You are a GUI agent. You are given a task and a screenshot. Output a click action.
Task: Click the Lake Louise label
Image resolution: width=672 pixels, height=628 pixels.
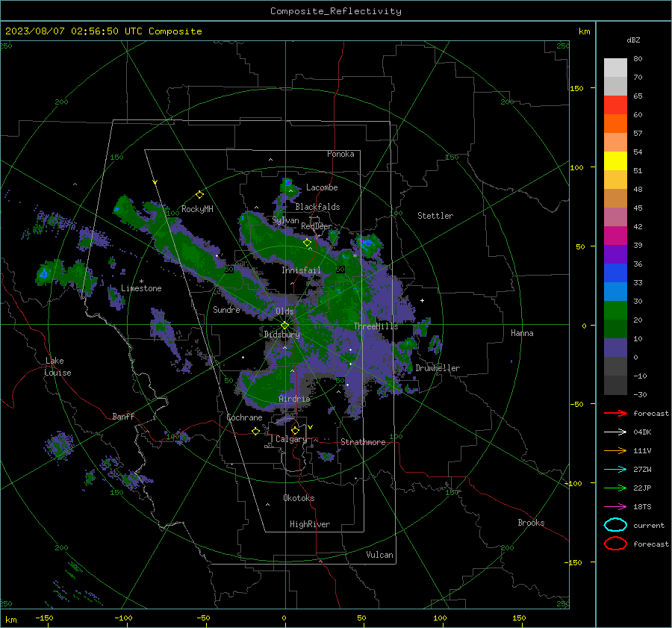57,367
